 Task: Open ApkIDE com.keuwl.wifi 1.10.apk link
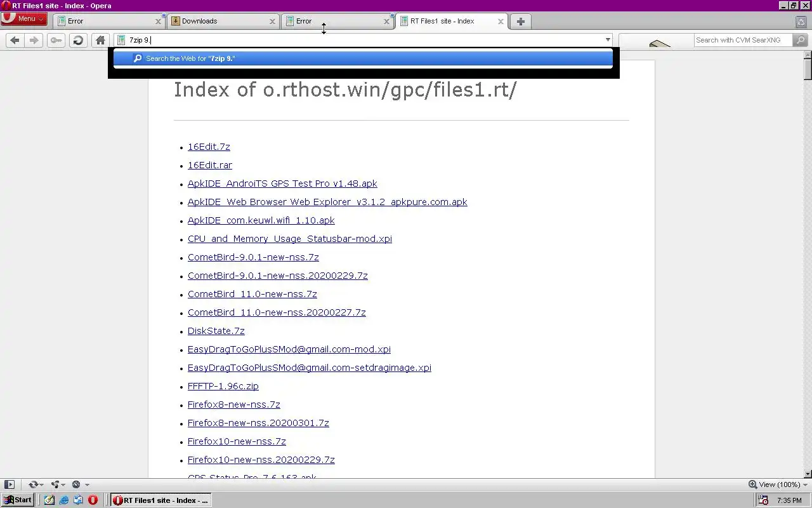click(261, 220)
